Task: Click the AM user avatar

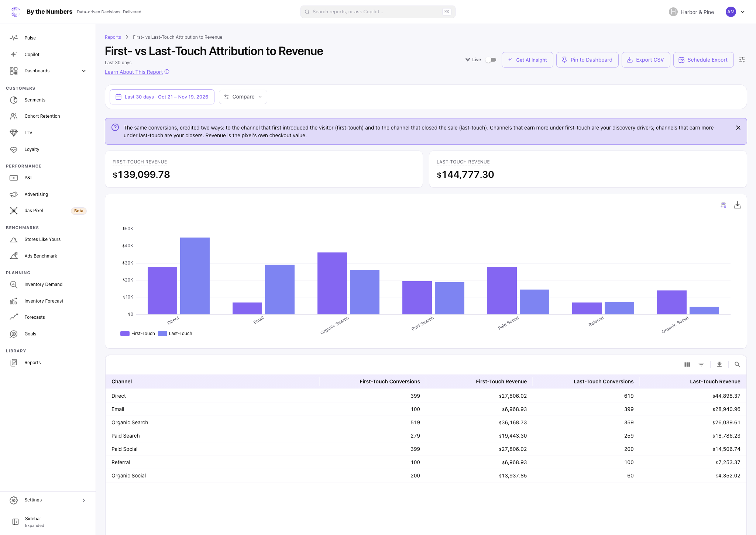Action: point(731,12)
